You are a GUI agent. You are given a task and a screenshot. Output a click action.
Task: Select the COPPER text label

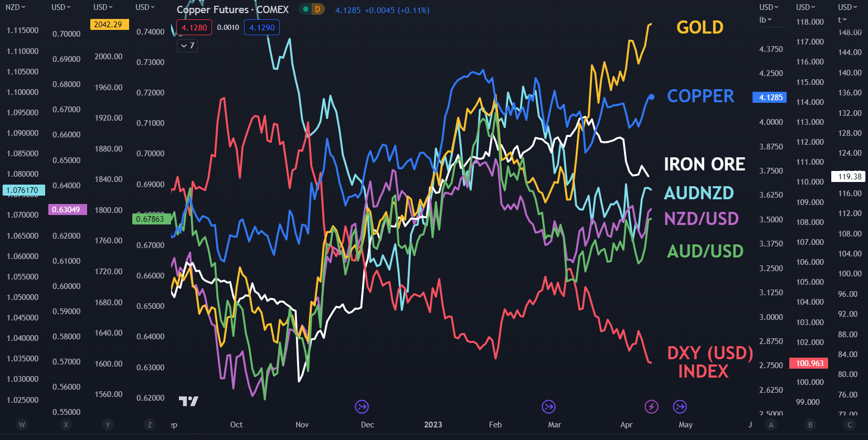pos(701,96)
